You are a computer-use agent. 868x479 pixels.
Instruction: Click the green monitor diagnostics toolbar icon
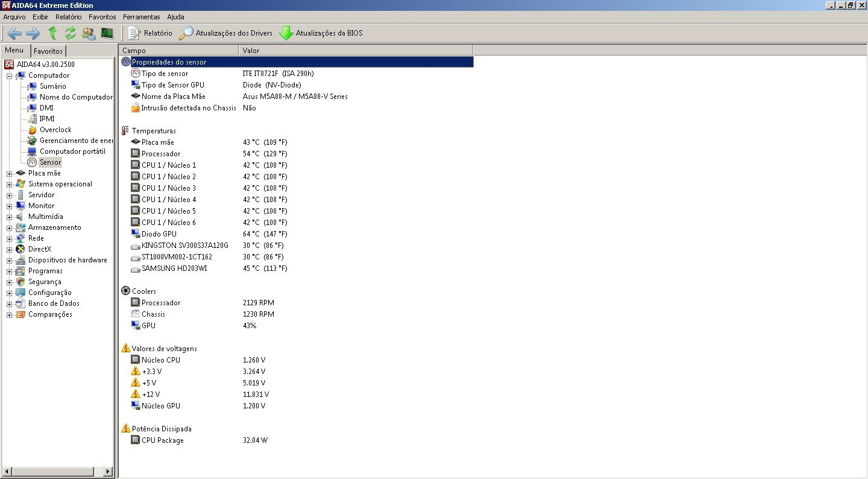[x=107, y=33]
